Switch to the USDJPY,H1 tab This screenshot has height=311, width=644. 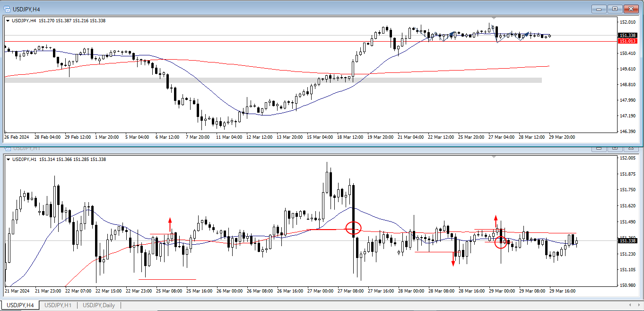pos(58,305)
